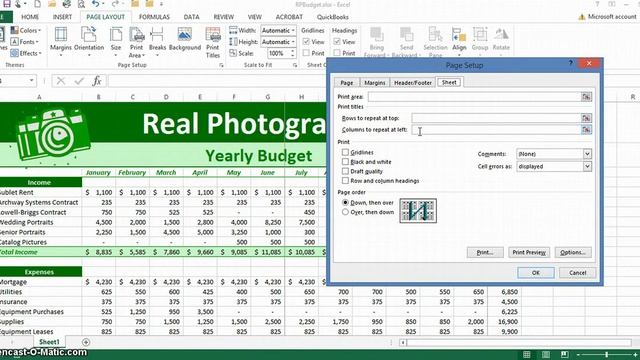Click the Page Setup dialog help button
The image size is (640, 360).
pos(571,63)
